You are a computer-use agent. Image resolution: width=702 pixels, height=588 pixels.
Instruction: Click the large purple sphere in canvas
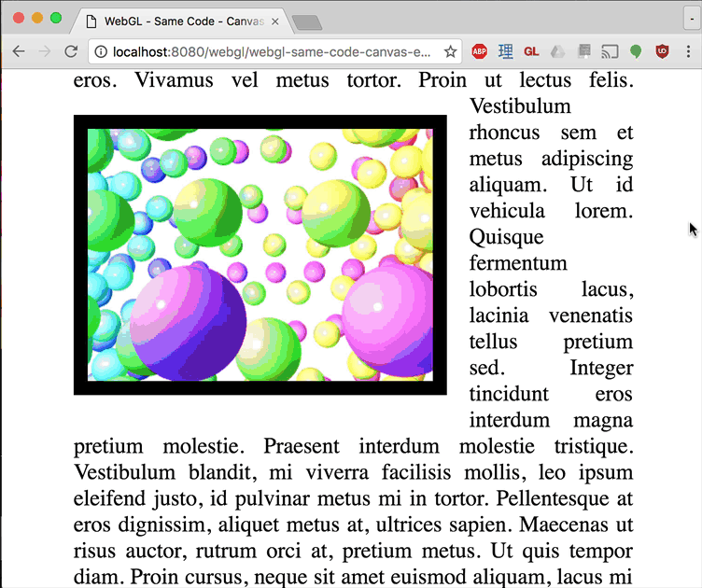189,323
